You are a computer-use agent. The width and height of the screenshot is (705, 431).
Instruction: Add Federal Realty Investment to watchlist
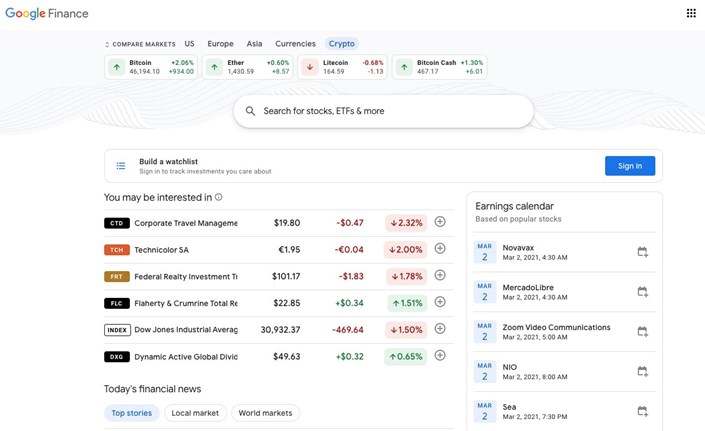[440, 275]
